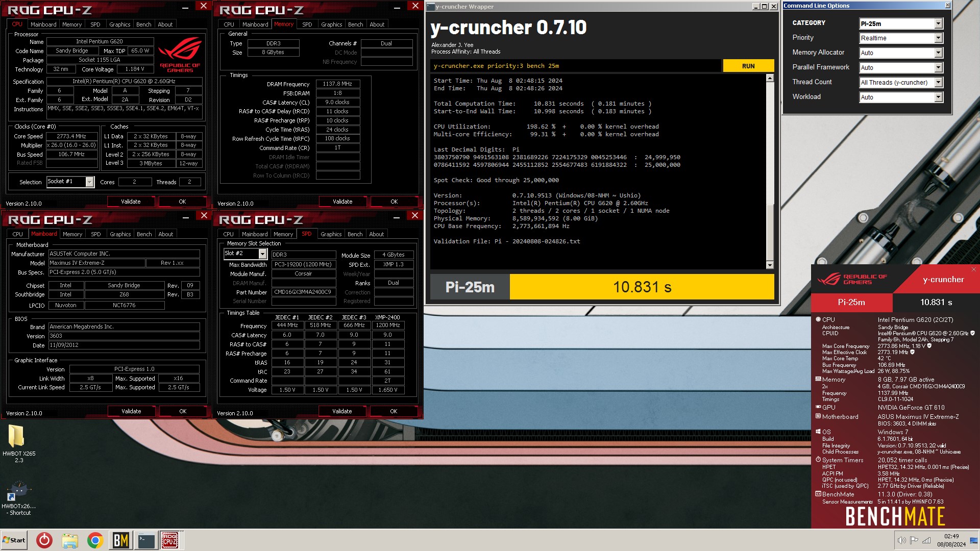The height and width of the screenshot is (551, 980).
Task: Close the BenchMate y-cruncher result panel
Action: [x=973, y=269]
